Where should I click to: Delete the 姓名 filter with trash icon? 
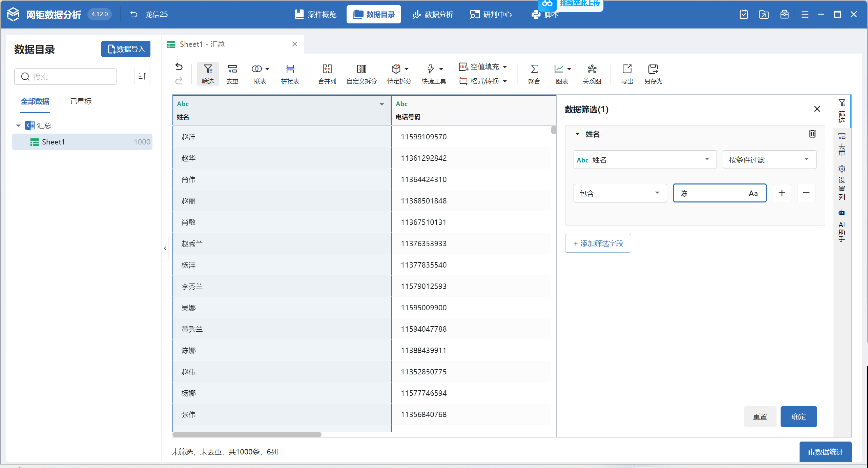pos(812,134)
